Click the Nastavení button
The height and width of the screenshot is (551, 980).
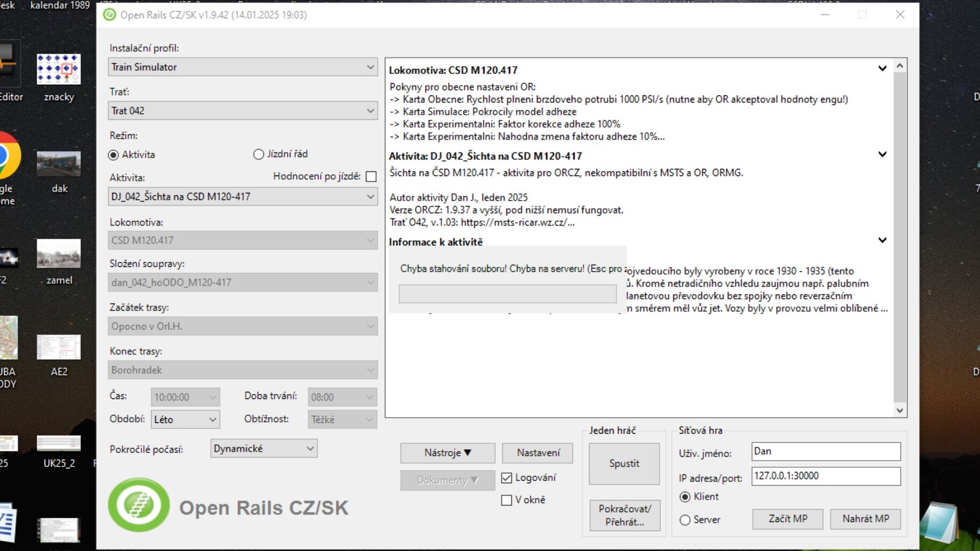[x=538, y=453]
